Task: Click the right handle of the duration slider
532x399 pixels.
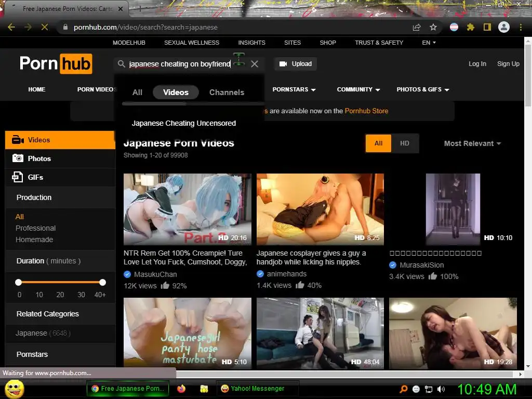Action: coord(102,282)
